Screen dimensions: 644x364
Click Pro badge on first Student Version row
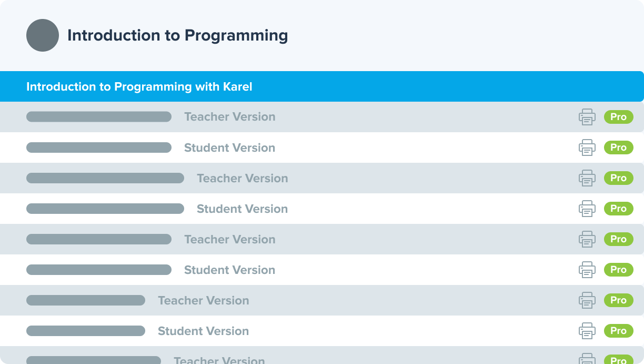pyautogui.click(x=618, y=147)
